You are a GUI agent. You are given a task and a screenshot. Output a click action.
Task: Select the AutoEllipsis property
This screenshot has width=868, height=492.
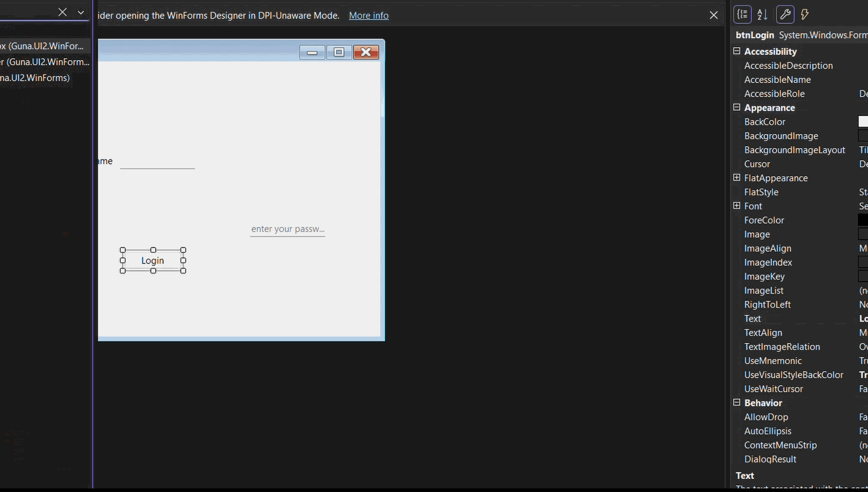pos(768,430)
